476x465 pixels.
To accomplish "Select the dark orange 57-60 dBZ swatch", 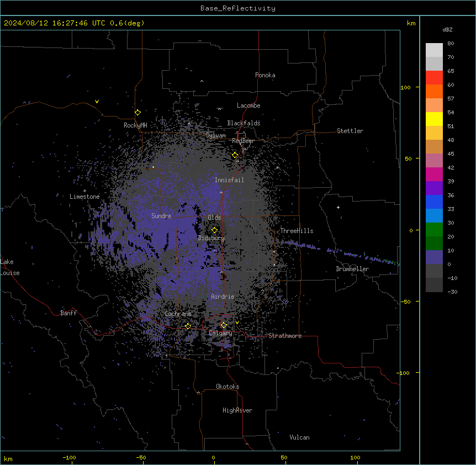I will coord(434,91).
